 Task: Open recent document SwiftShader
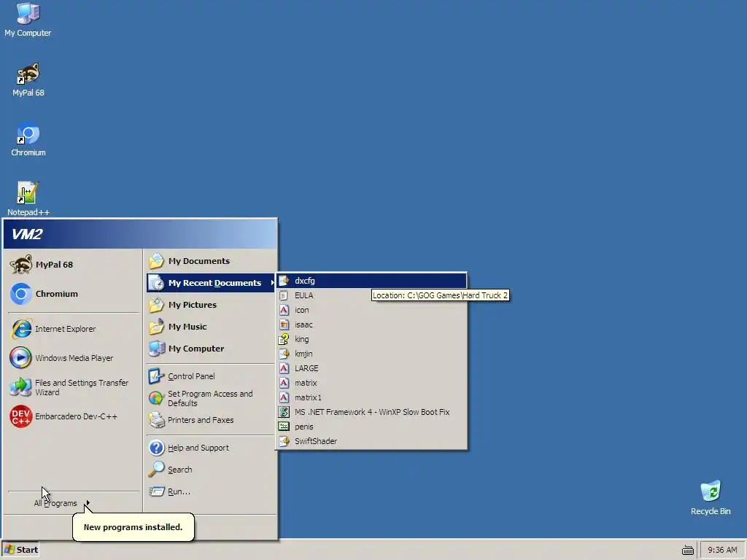click(x=371, y=441)
